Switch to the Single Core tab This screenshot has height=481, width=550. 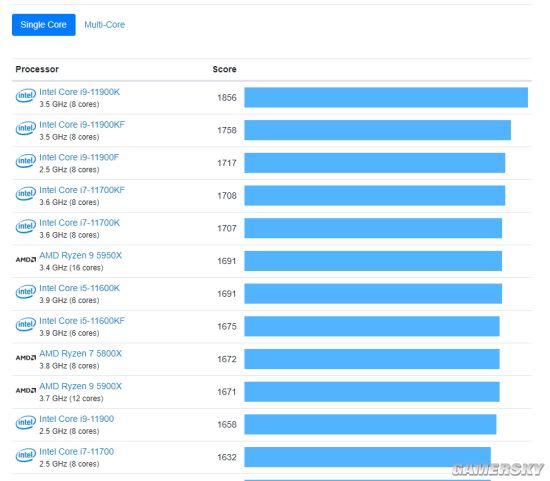(x=43, y=25)
